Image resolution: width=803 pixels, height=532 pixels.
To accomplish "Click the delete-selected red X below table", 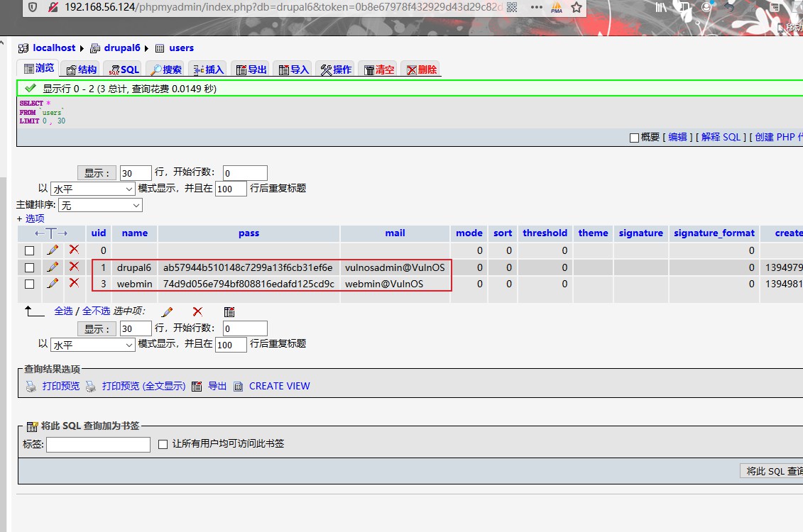I will pos(197,311).
